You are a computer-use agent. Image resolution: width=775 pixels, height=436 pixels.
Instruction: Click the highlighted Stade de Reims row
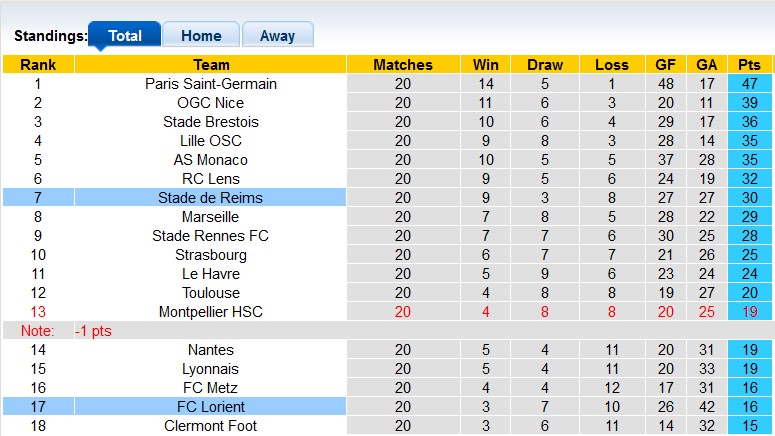pyautogui.click(x=211, y=198)
